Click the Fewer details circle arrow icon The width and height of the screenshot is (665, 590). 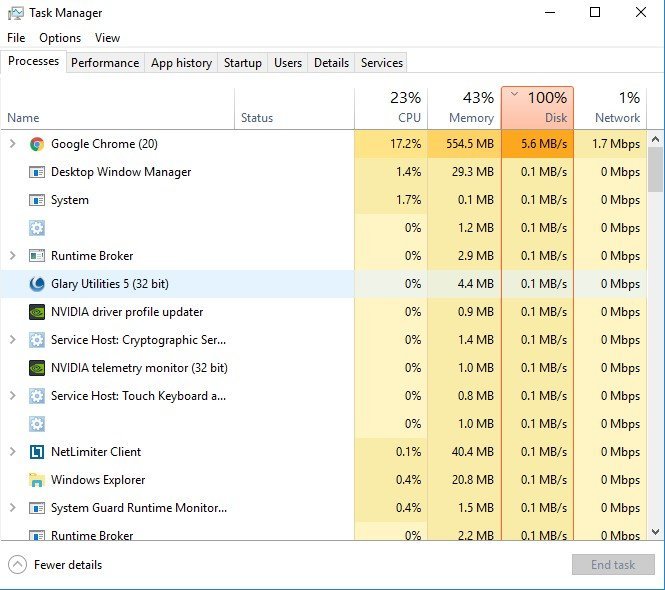pyautogui.click(x=17, y=565)
